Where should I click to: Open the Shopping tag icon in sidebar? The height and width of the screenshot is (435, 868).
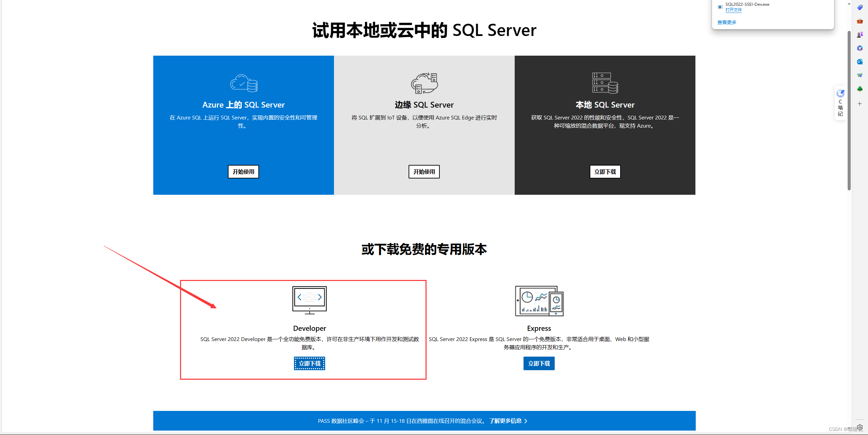tap(860, 7)
